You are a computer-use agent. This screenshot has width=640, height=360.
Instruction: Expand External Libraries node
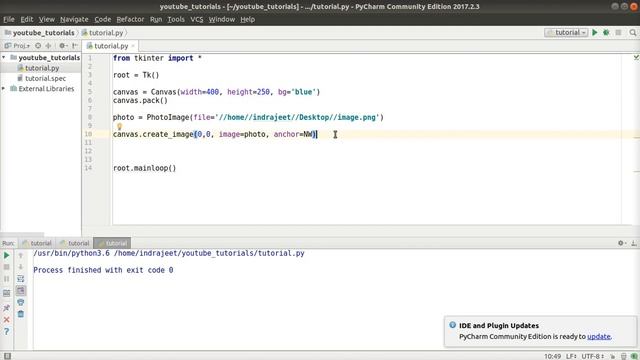(x=4, y=88)
